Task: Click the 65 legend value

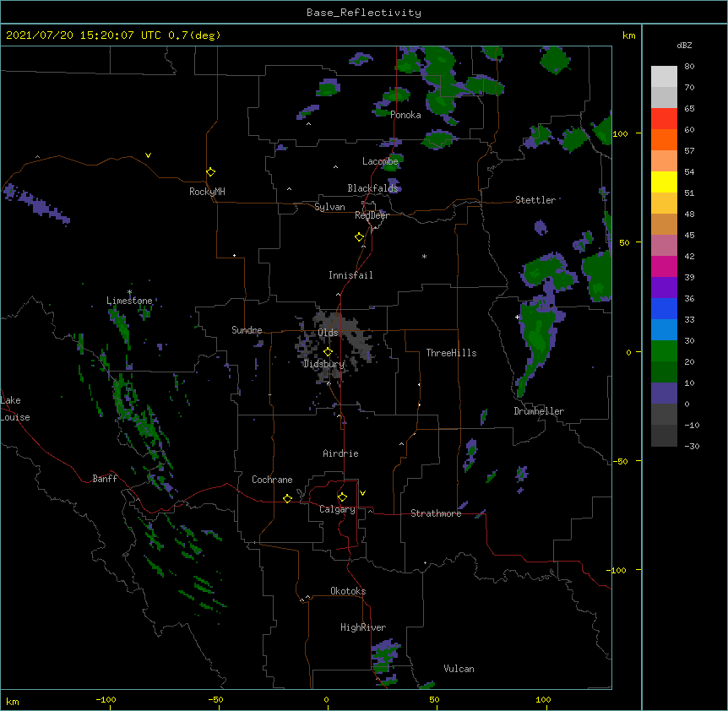Action: pos(689,109)
